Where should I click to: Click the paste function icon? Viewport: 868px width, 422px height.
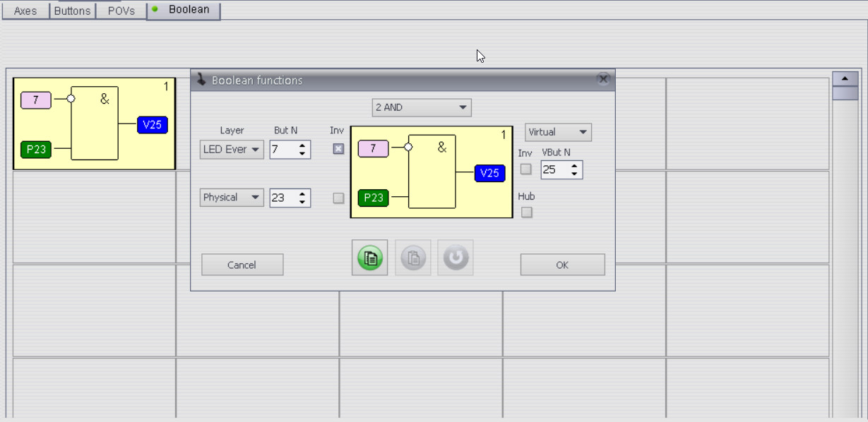tap(412, 258)
